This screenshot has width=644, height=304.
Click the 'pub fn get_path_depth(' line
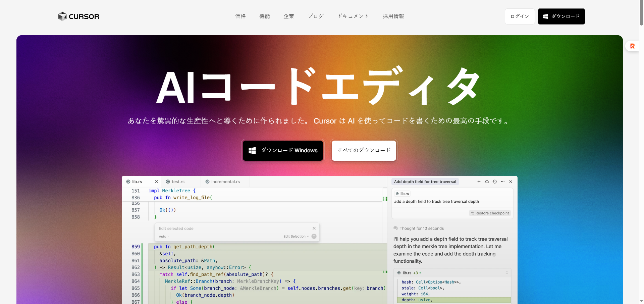(x=184, y=247)
